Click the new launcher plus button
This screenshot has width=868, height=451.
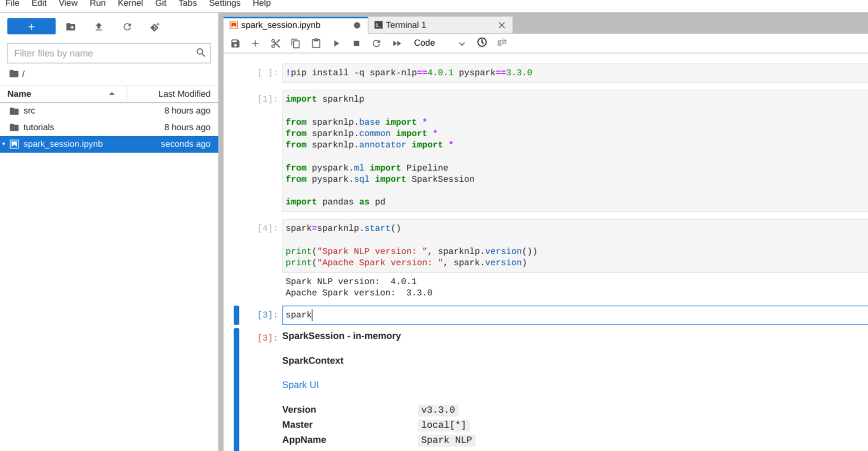coord(31,26)
